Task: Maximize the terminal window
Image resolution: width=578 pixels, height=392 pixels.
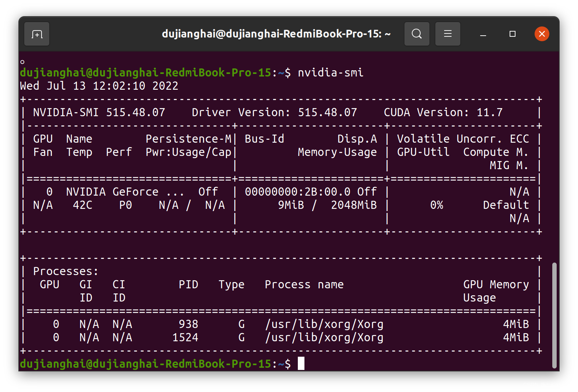Action: pos(512,34)
